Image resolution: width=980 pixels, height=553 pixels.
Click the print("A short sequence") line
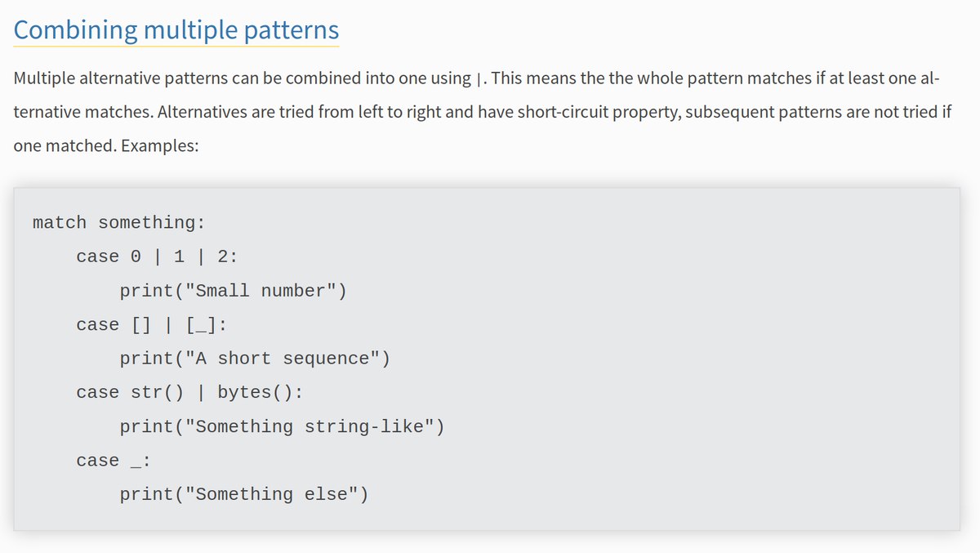pos(255,359)
